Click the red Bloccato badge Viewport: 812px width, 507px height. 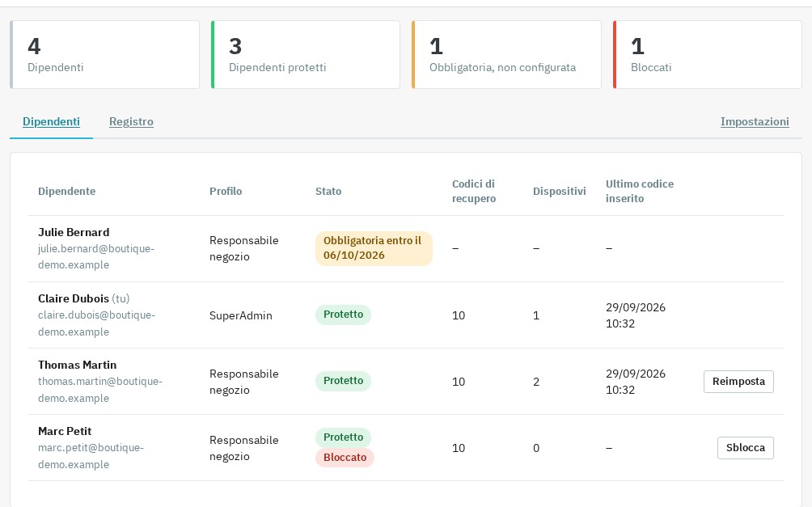click(345, 458)
